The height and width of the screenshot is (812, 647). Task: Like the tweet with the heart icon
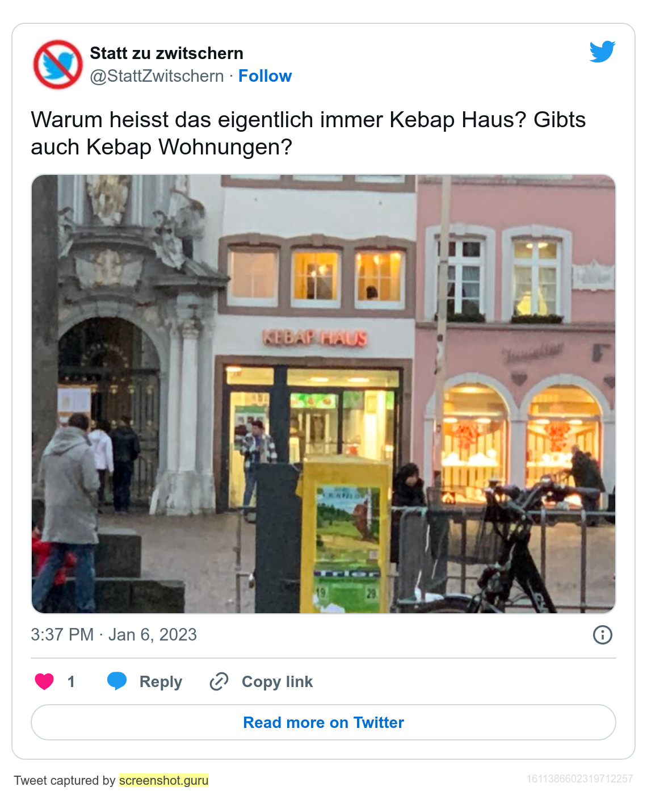[44, 681]
